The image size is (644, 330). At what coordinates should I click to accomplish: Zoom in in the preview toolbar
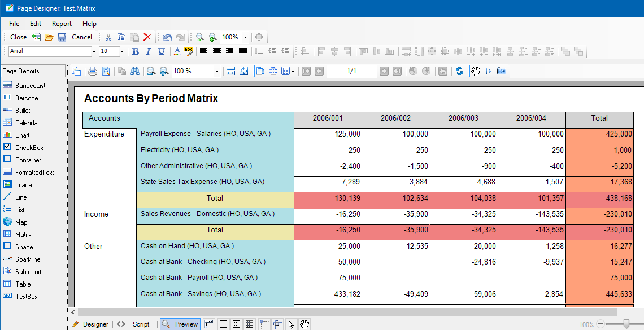pyautogui.click(x=164, y=71)
